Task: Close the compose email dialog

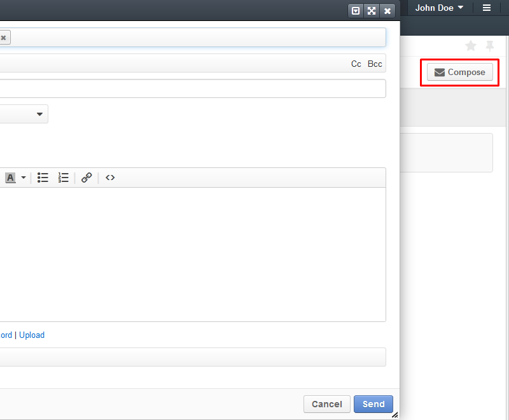Action: click(387, 11)
